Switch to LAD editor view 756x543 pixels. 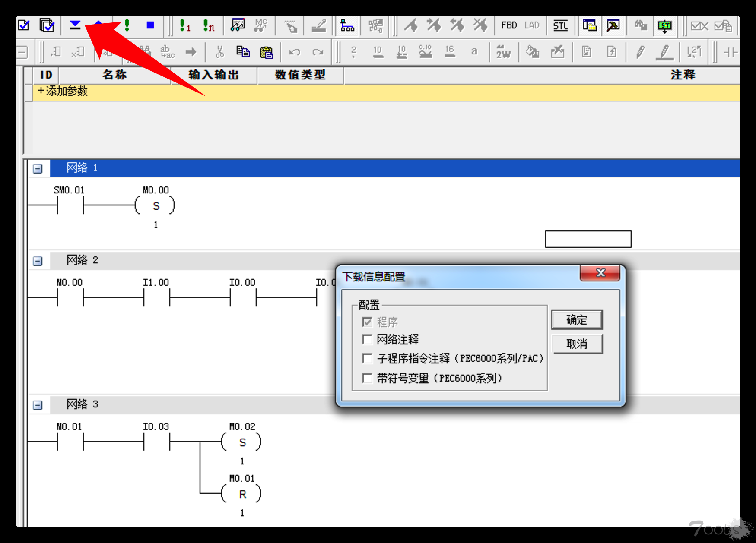[532, 25]
